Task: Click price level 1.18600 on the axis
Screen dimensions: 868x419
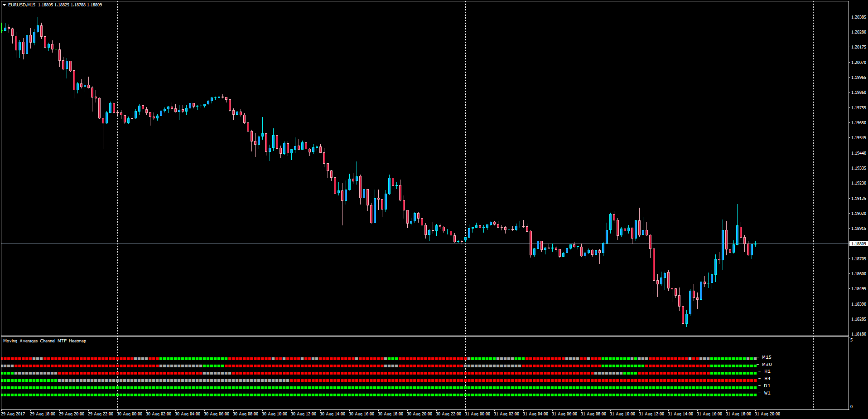Action: (x=859, y=274)
